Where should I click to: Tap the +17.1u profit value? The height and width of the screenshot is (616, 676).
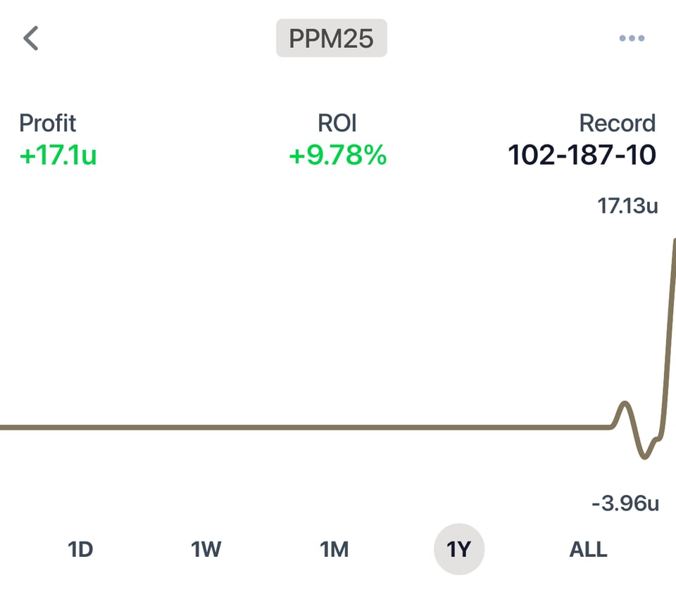pyautogui.click(x=58, y=155)
